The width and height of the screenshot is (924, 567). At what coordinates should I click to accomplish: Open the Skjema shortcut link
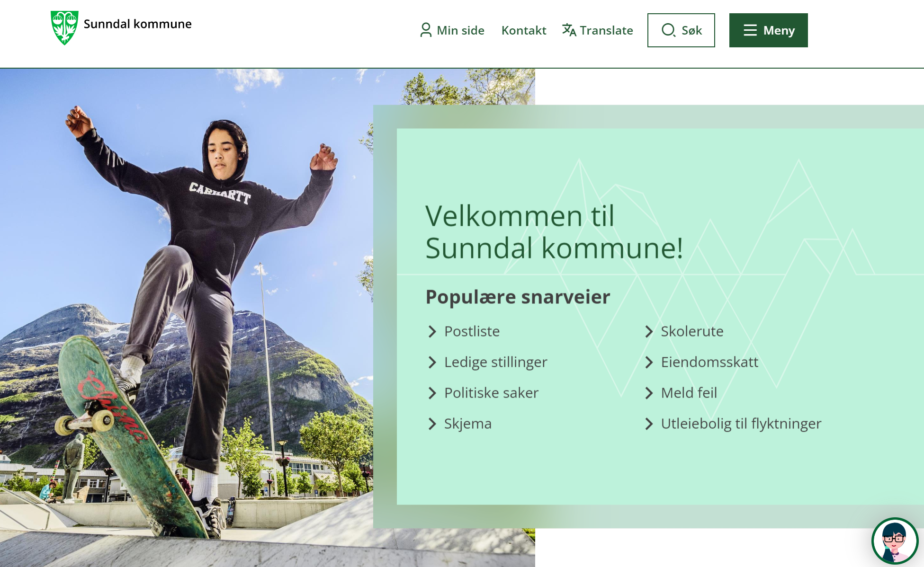click(467, 424)
